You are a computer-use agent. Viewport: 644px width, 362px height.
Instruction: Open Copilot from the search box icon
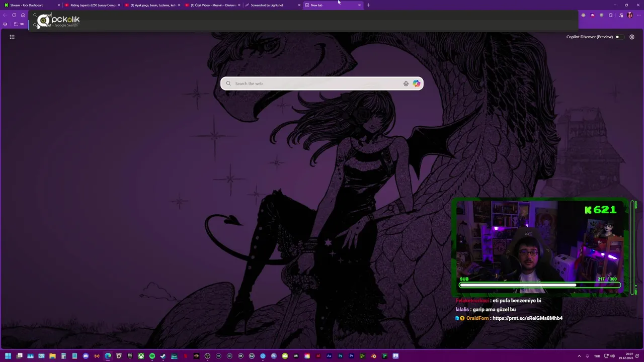(417, 83)
